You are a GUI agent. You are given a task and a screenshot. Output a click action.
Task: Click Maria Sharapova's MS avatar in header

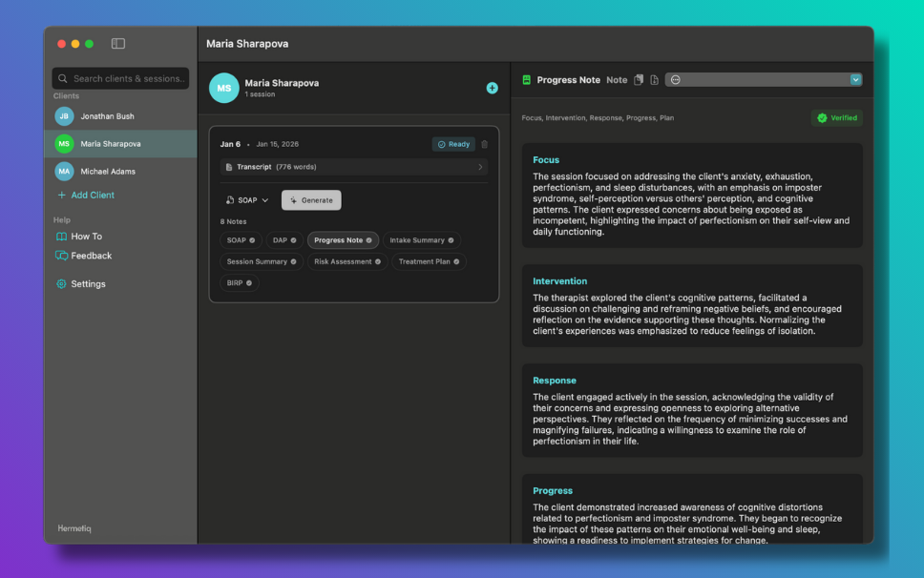223,88
